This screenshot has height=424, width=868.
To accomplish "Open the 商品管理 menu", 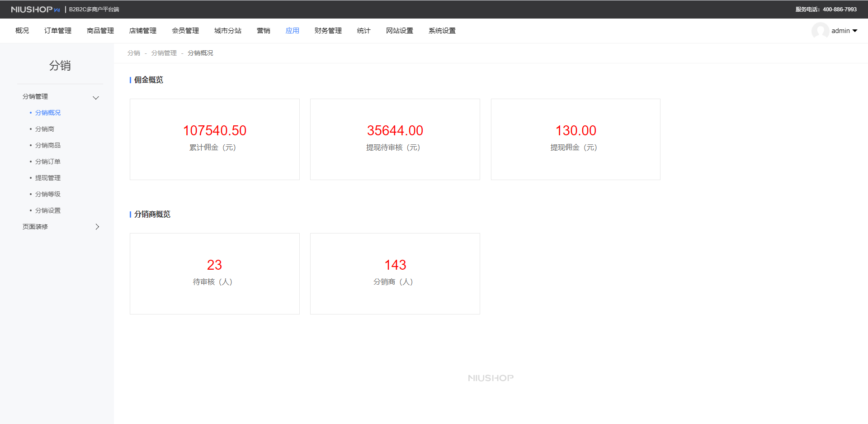I will coord(100,31).
